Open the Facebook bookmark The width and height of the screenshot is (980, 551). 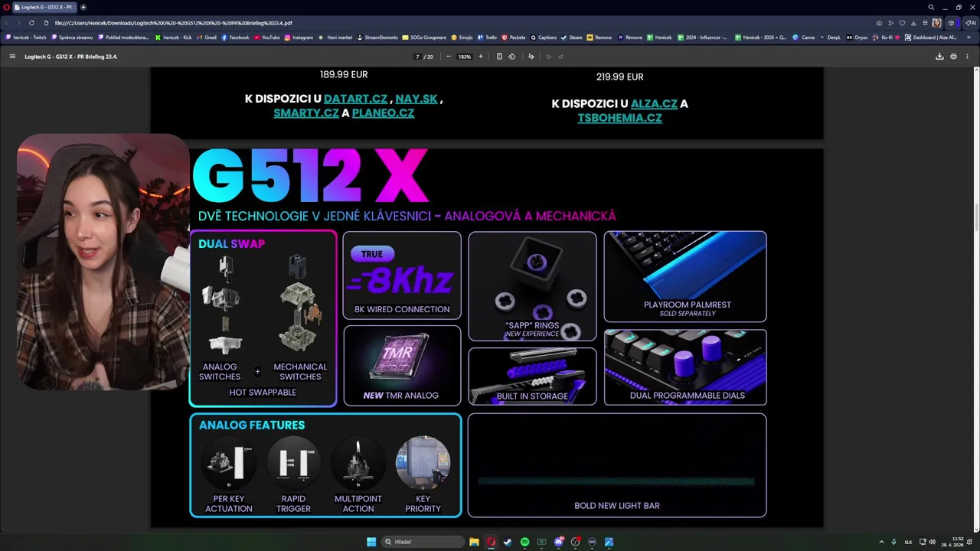(235, 37)
